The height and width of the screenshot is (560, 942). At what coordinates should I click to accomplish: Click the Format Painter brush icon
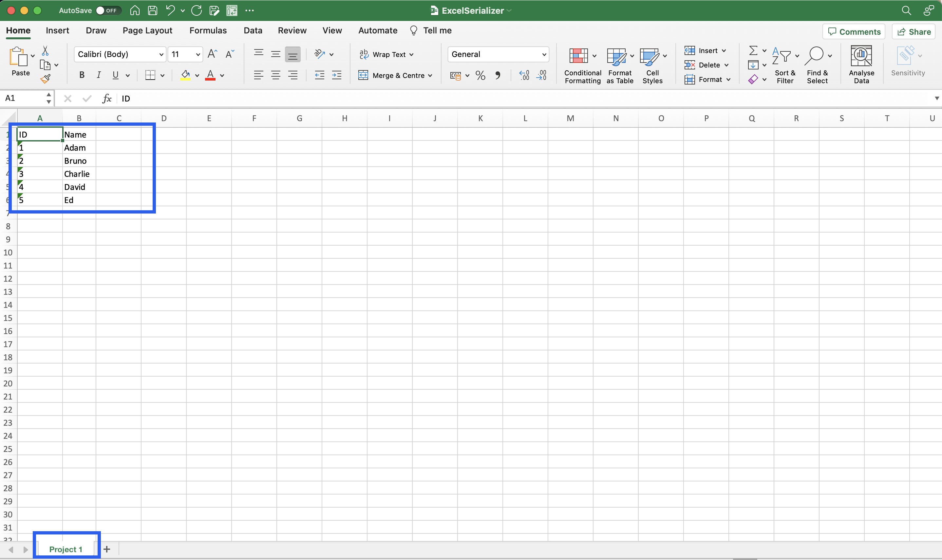[x=45, y=79]
